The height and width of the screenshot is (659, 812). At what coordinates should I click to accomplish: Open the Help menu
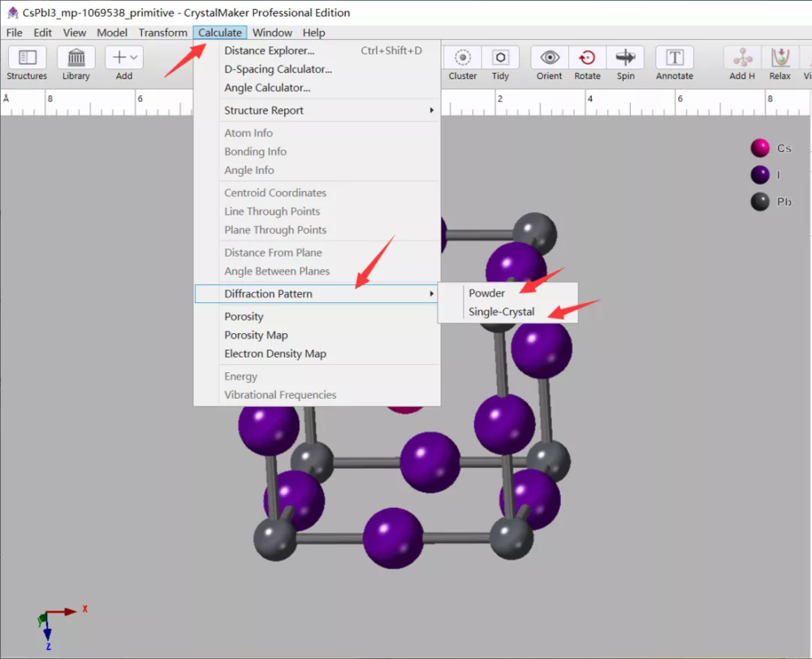(x=313, y=33)
